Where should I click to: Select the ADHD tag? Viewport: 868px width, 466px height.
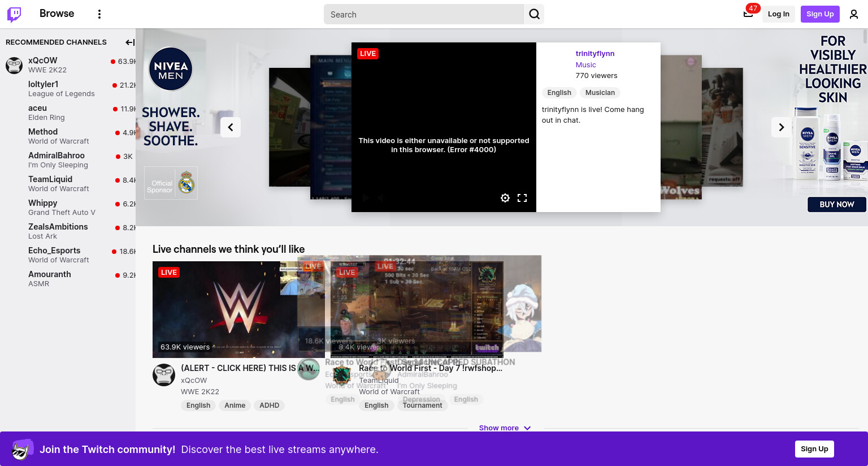point(270,405)
